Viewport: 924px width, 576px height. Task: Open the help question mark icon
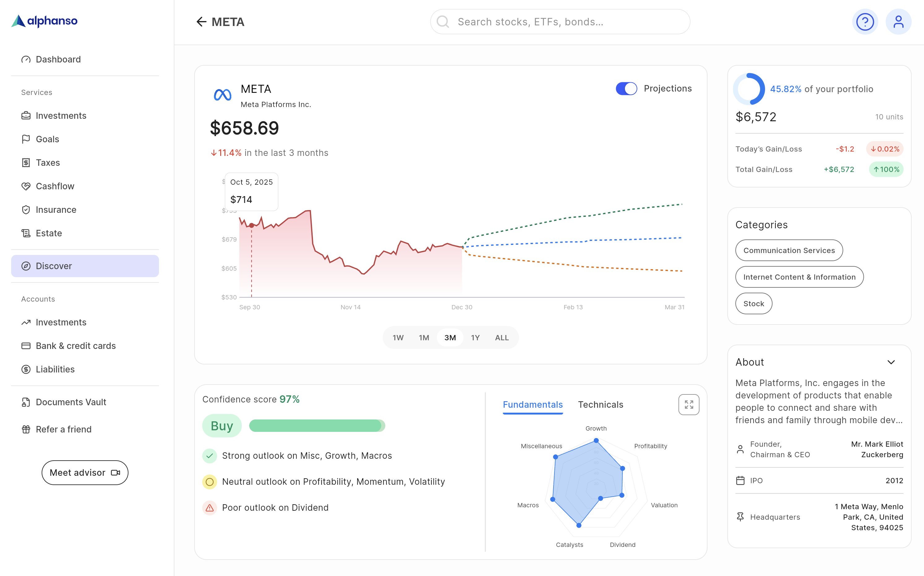[x=865, y=22]
